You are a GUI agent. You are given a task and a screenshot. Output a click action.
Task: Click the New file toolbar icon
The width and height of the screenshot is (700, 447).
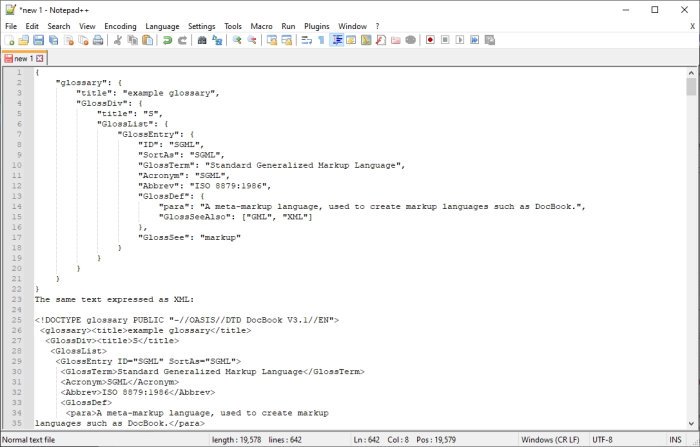point(9,40)
